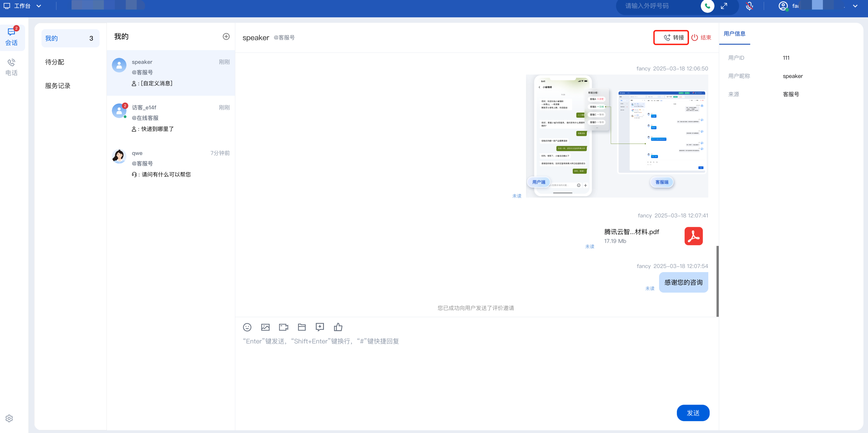Click the emoji icon in message toolbar
This screenshot has height=433, width=868.
point(247,327)
